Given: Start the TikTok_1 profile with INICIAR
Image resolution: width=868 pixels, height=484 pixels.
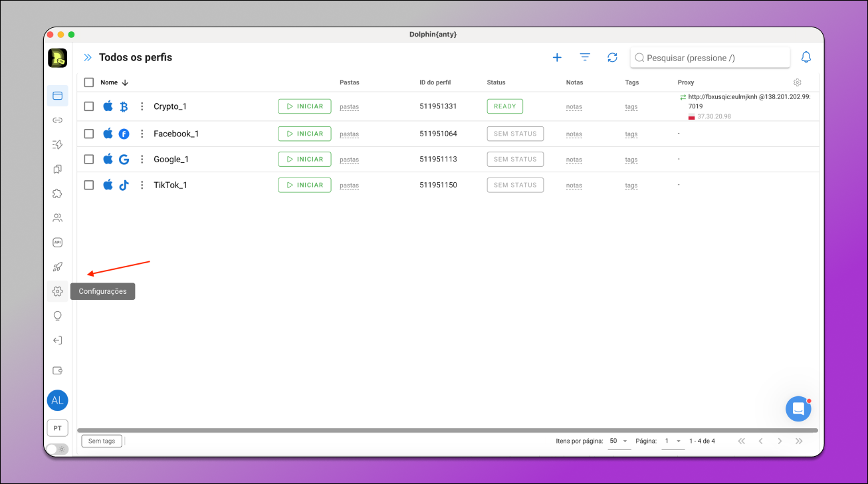Looking at the screenshot, I should [304, 185].
